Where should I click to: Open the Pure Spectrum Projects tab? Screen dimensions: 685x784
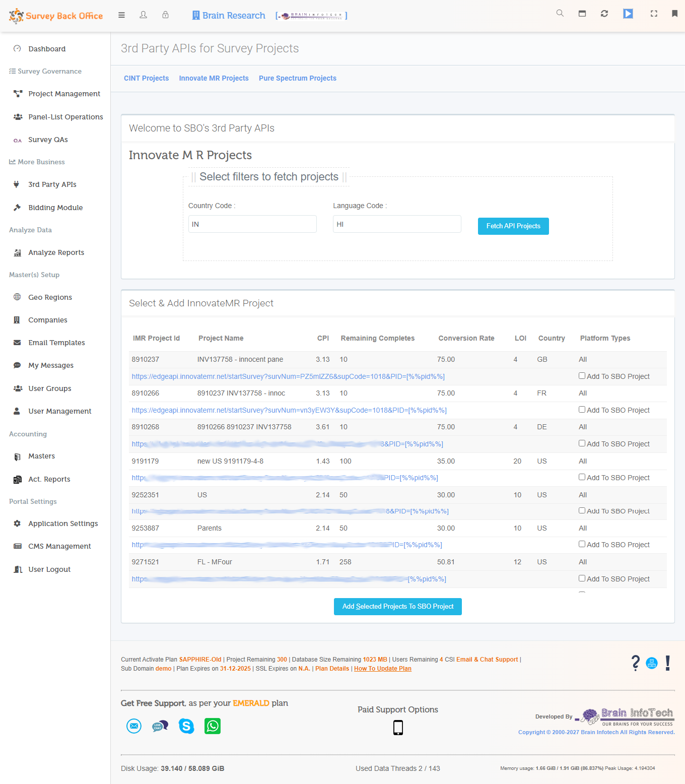pyautogui.click(x=297, y=78)
